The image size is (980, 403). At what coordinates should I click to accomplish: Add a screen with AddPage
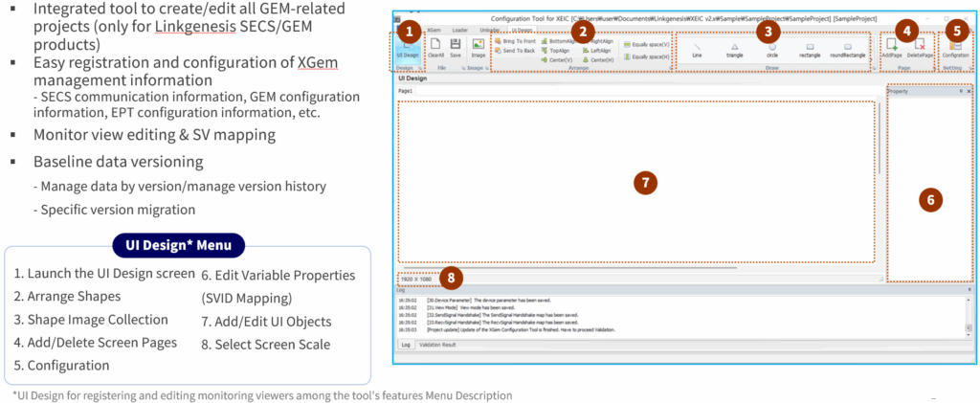[x=892, y=48]
